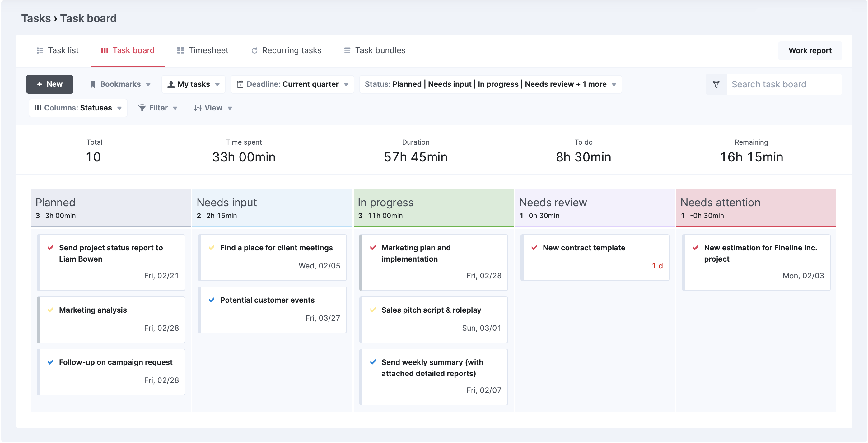This screenshot has width=868, height=443.
Task: Open the Work report button
Action: click(810, 50)
